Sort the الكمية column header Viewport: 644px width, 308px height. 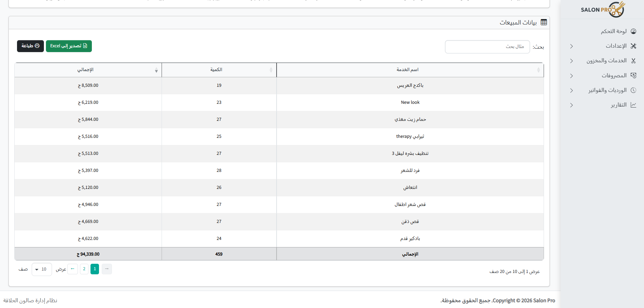pos(271,70)
